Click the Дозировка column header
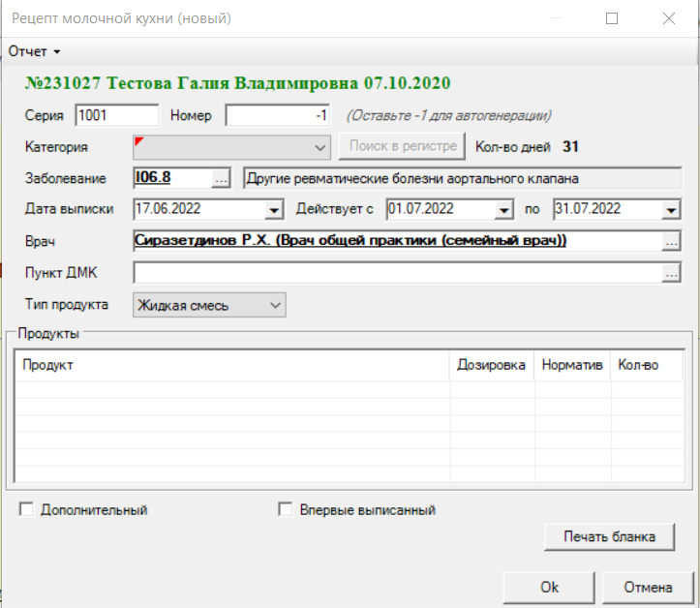Viewport: 700px width, 608px height. pyautogui.click(x=492, y=365)
